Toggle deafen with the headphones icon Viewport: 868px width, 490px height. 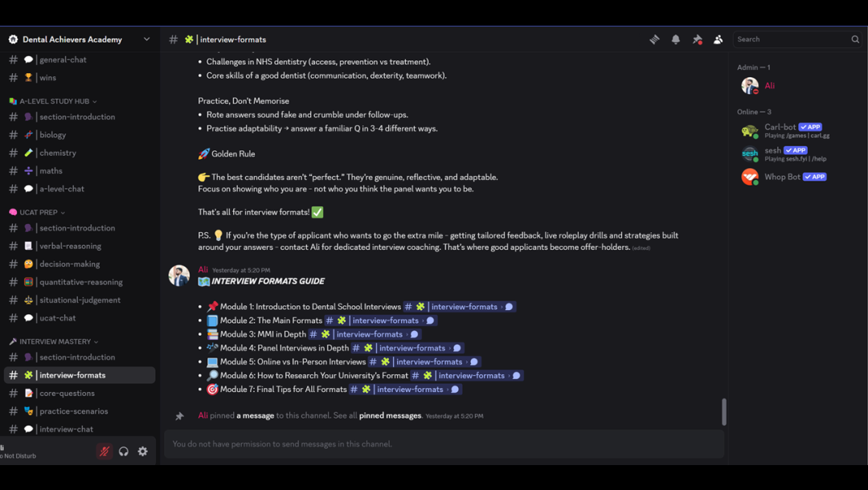(124, 451)
